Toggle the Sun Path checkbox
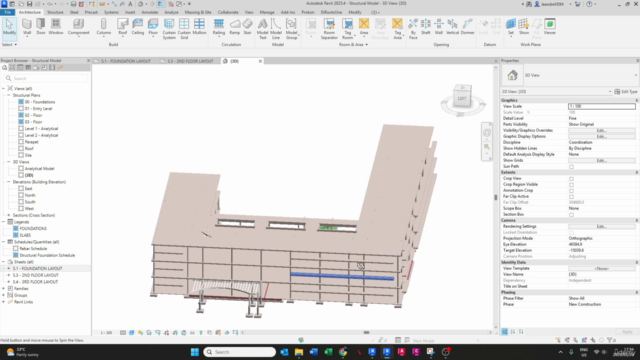 [571, 167]
